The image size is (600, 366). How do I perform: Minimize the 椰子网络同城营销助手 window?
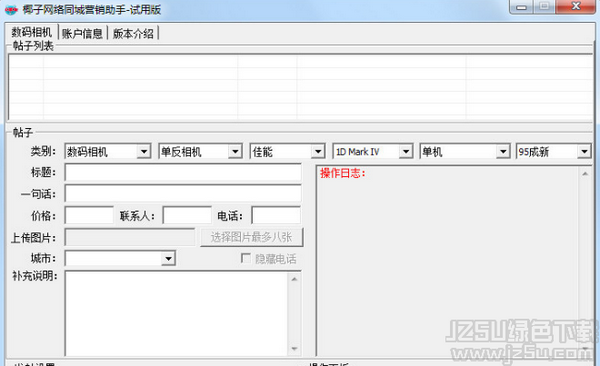[x=521, y=7]
